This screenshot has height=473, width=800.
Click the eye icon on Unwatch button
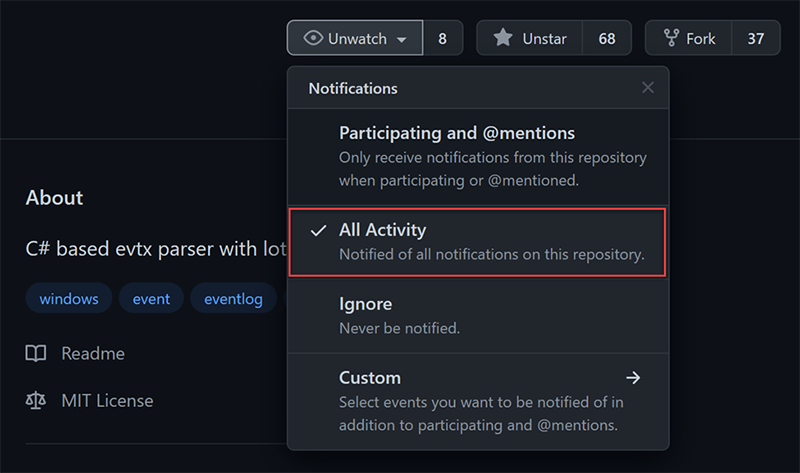(313, 38)
